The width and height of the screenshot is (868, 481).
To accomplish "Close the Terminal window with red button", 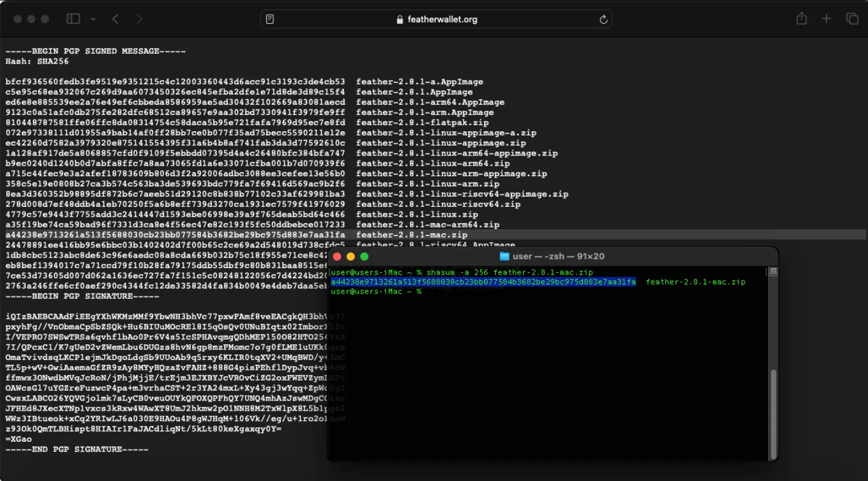I will (337, 257).
